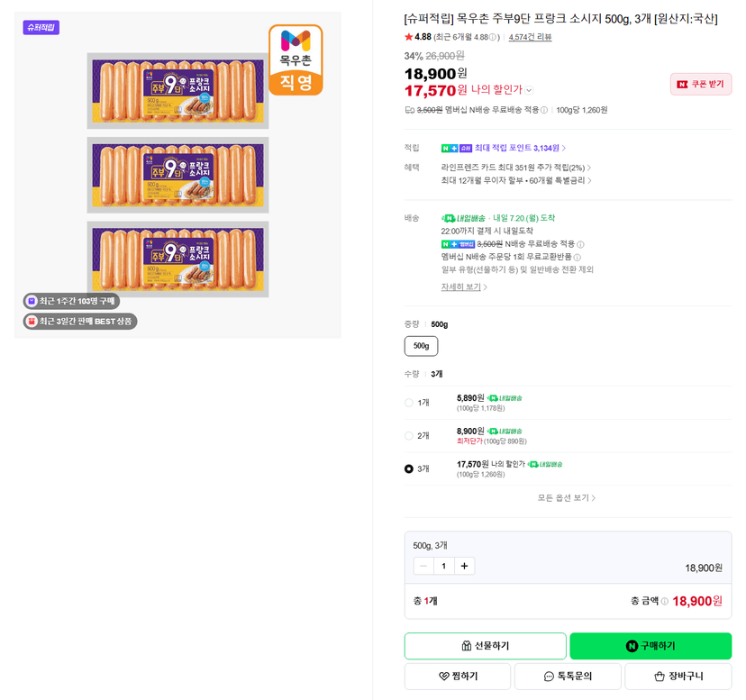Choose the 500g weight option chip

421,346
